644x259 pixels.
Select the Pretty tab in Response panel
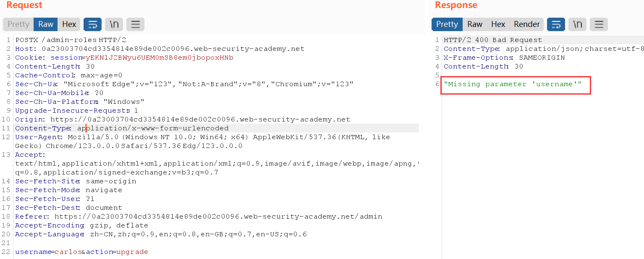pyautogui.click(x=447, y=24)
